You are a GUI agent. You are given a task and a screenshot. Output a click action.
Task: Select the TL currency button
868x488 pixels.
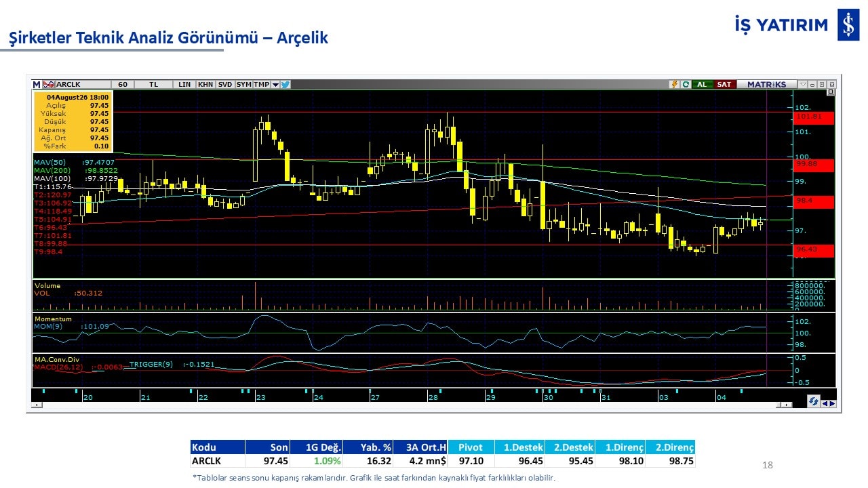tap(154, 85)
